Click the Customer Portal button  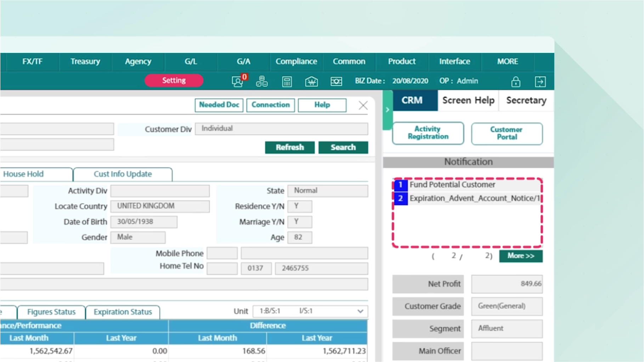[x=507, y=134]
